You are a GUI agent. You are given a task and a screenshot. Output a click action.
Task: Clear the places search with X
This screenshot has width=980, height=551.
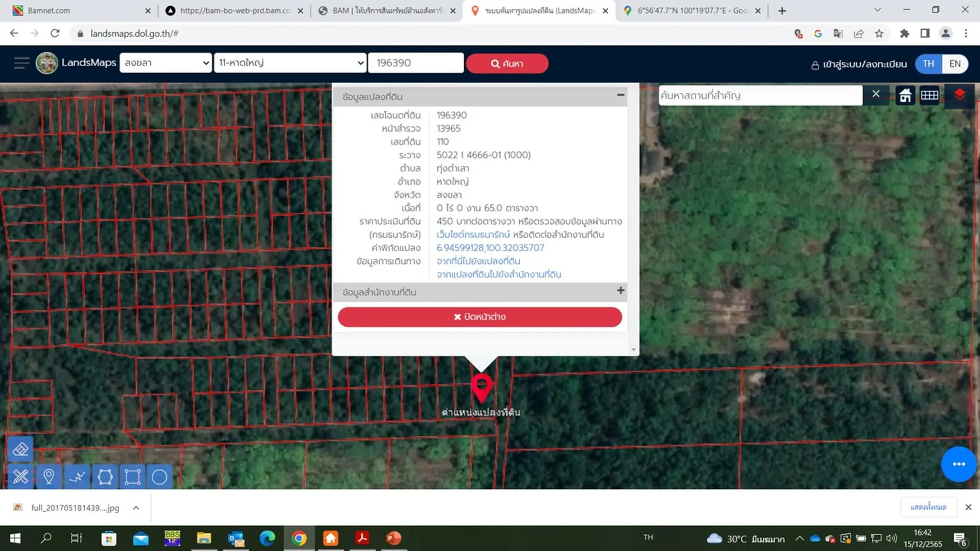coord(876,94)
